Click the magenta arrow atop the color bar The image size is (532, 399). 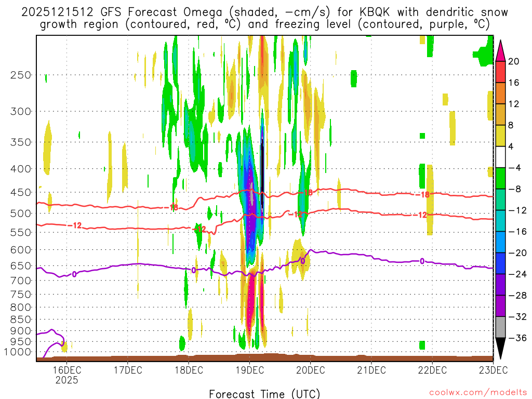[x=500, y=51]
